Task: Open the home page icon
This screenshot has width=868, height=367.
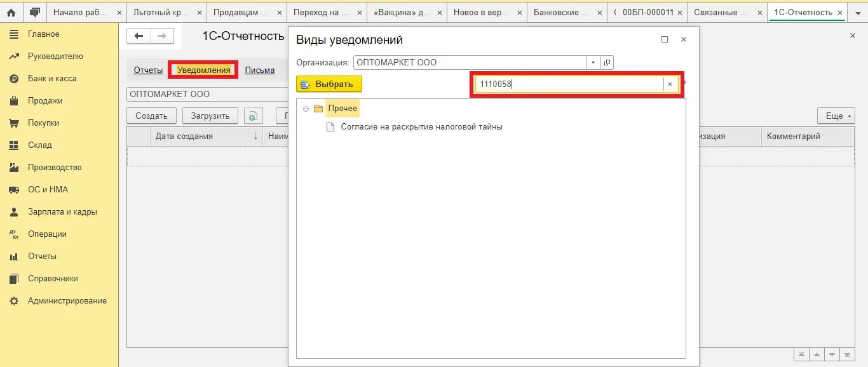Action: (x=11, y=12)
